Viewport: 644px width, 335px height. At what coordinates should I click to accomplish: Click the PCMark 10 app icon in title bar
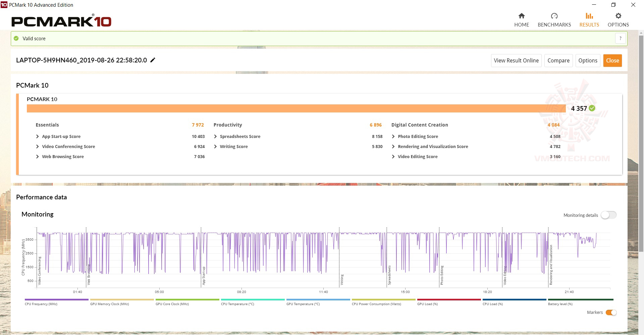[4, 5]
